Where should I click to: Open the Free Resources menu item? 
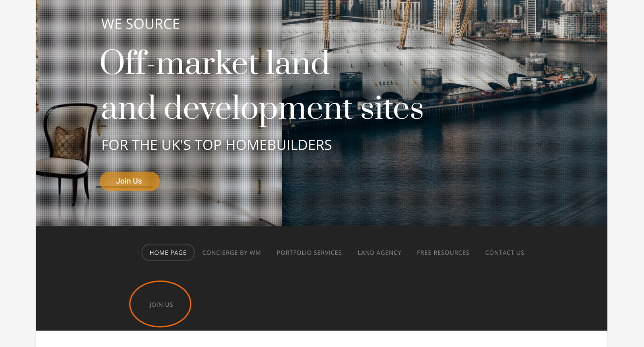tap(443, 253)
